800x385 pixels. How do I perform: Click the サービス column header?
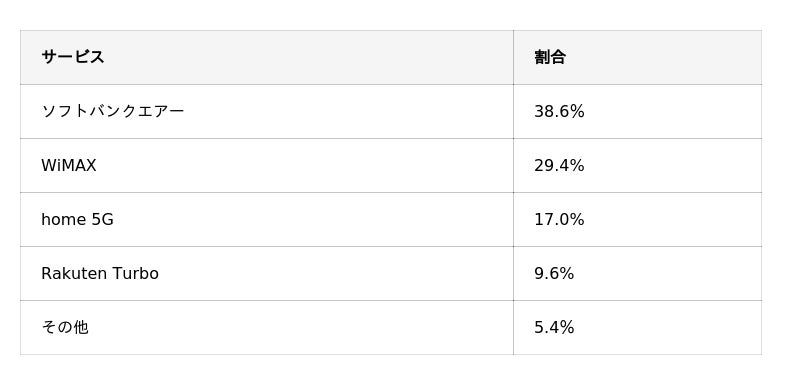point(267,57)
